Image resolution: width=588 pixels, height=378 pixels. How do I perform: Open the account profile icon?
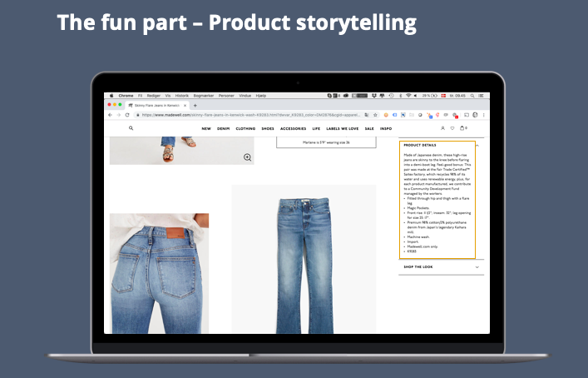click(x=442, y=128)
